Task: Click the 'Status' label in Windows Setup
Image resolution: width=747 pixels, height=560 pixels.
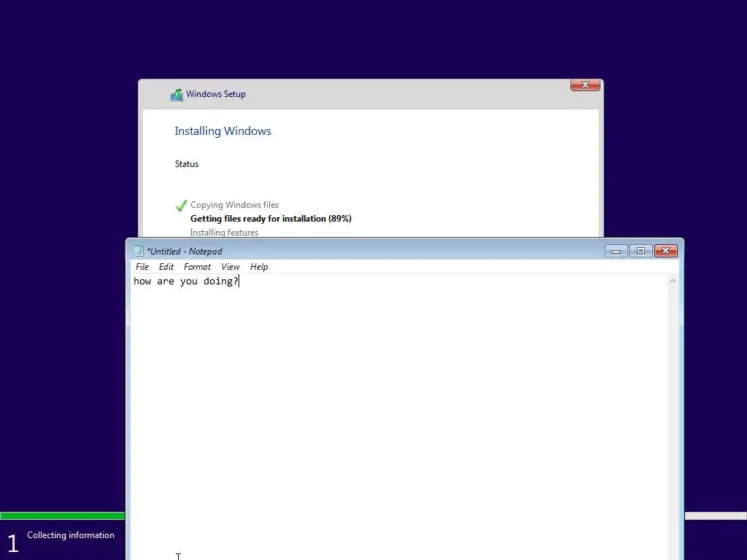Action: coord(186,164)
